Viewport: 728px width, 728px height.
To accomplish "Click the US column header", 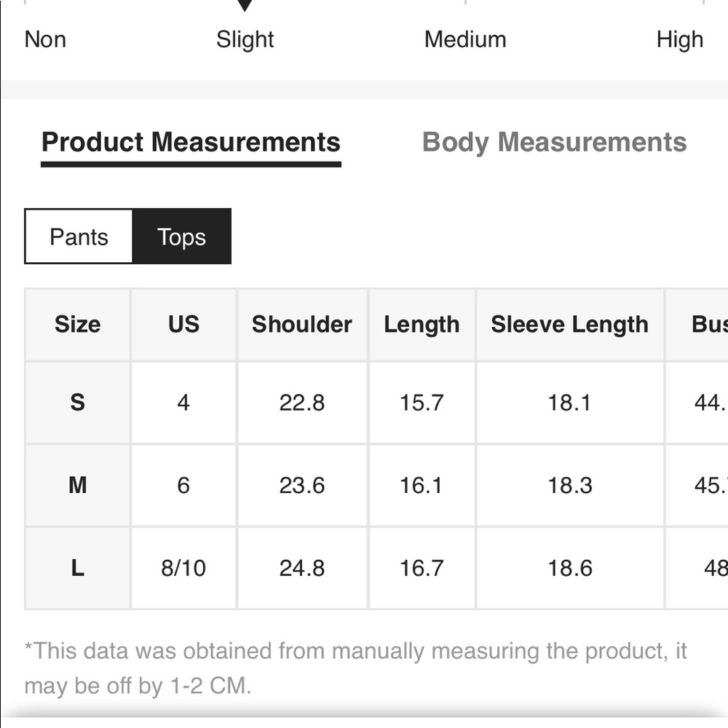I will 184,325.
